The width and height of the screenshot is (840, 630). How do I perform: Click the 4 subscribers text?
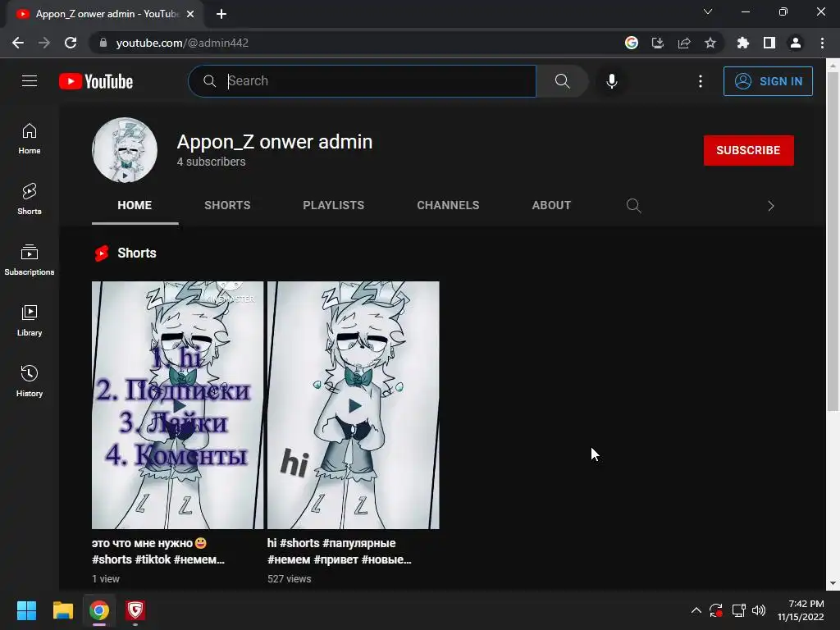[x=211, y=162]
